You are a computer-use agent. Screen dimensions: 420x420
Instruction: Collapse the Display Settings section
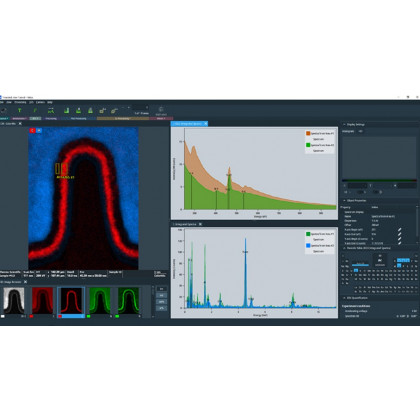tap(344, 124)
